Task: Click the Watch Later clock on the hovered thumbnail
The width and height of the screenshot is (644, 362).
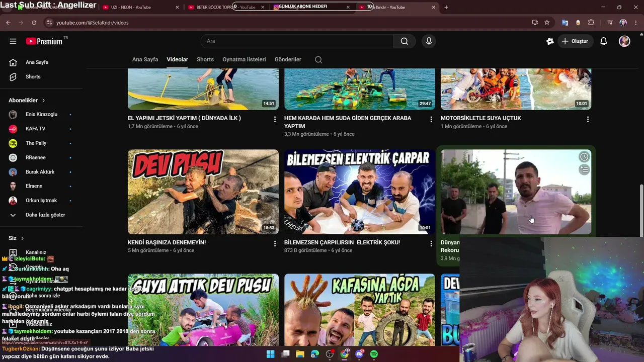Action: point(584,157)
